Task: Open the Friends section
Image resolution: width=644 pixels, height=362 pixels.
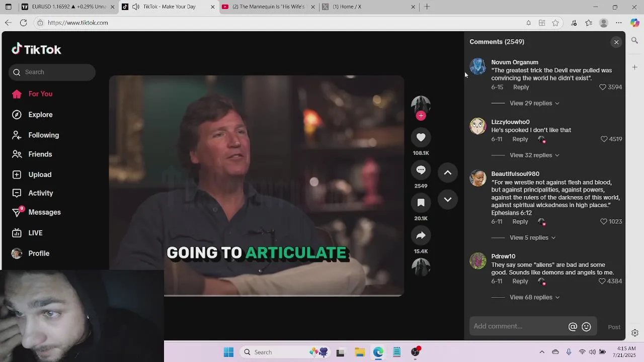Action: pyautogui.click(x=40, y=154)
